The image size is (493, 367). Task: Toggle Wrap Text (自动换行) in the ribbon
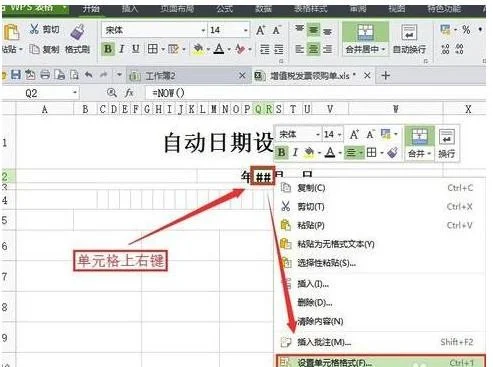pos(409,39)
